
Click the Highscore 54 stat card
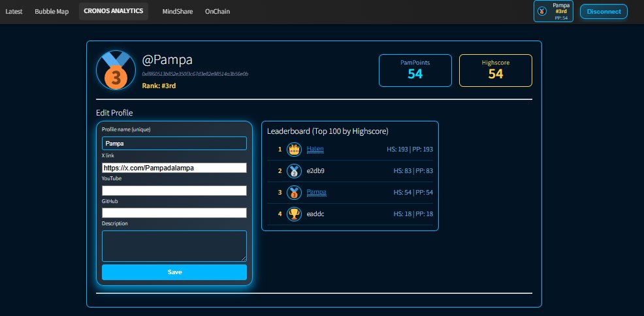496,71
